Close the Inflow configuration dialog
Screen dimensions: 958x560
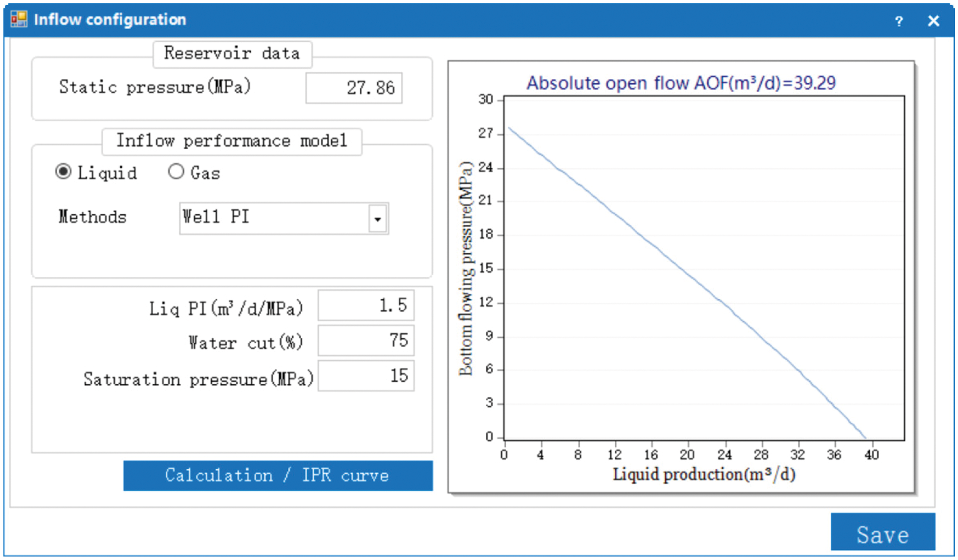pyautogui.click(x=933, y=21)
